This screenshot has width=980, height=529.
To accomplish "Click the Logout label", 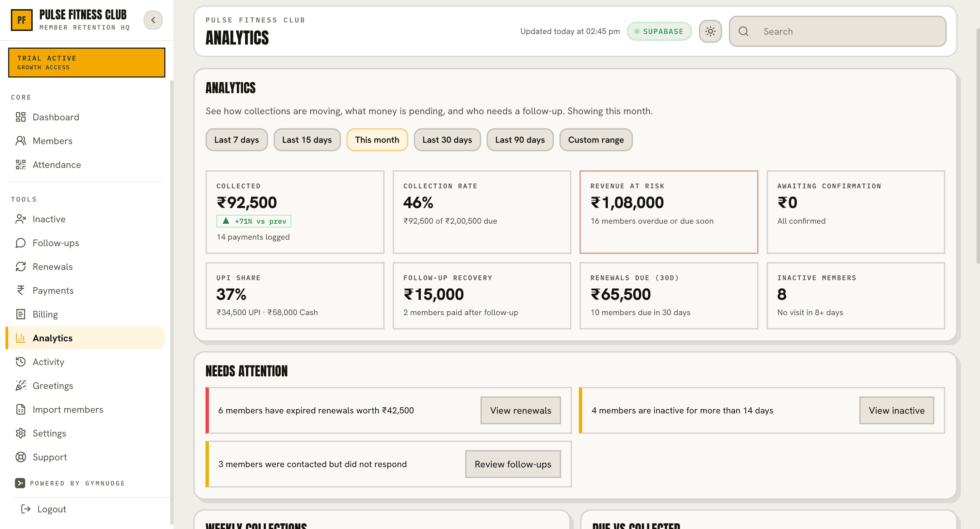I will coord(52,509).
